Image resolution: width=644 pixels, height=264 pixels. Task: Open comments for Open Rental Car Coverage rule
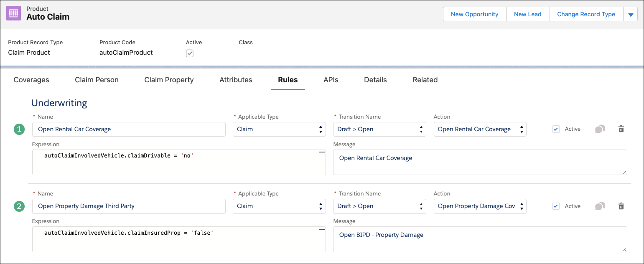(x=600, y=129)
